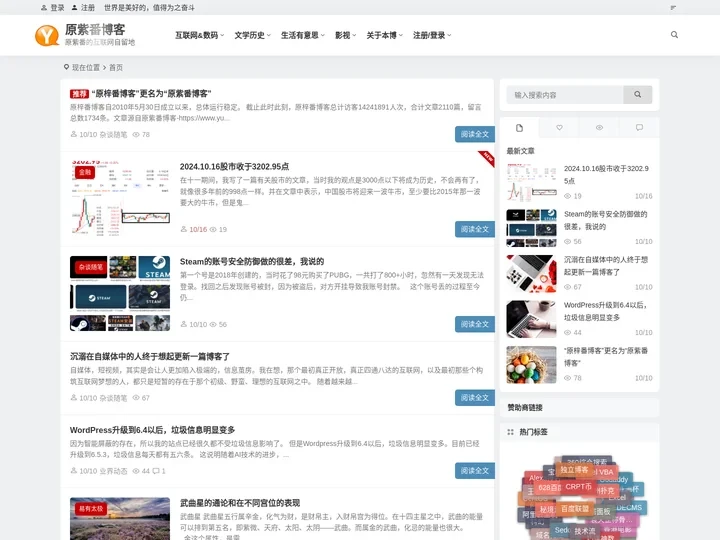Expand the 影视 menu
720x540 pixels.
345,35
